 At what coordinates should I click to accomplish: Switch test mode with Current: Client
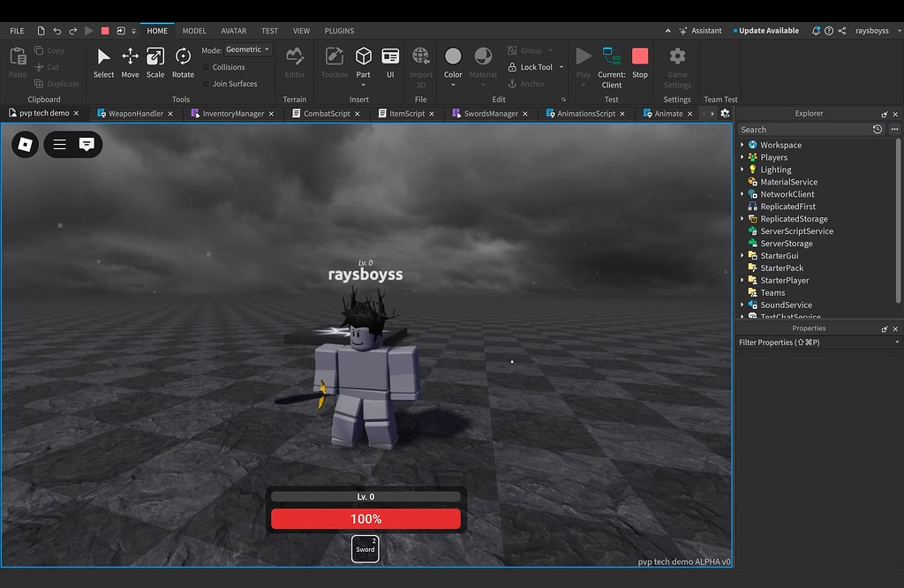click(x=611, y=69)
